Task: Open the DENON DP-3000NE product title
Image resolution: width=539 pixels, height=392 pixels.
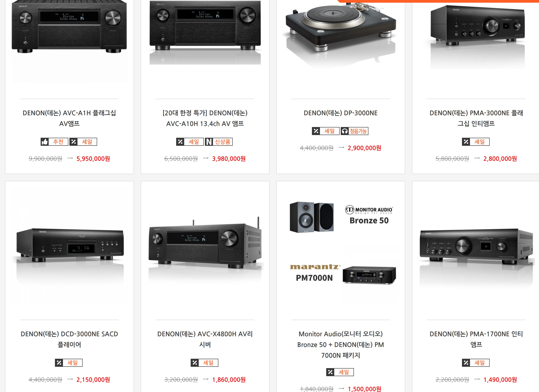Action: tap(341, 113)
